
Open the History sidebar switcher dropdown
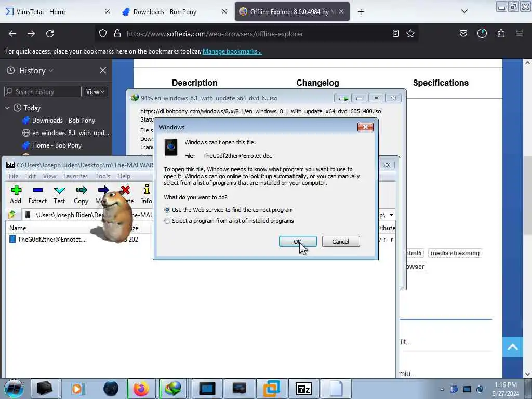tap(36, 70)
